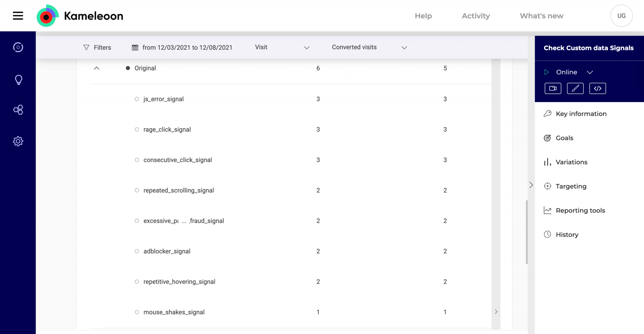Collapse the Original variation row
The height and width of the screenshot is (334, 644).
[97, 68]
